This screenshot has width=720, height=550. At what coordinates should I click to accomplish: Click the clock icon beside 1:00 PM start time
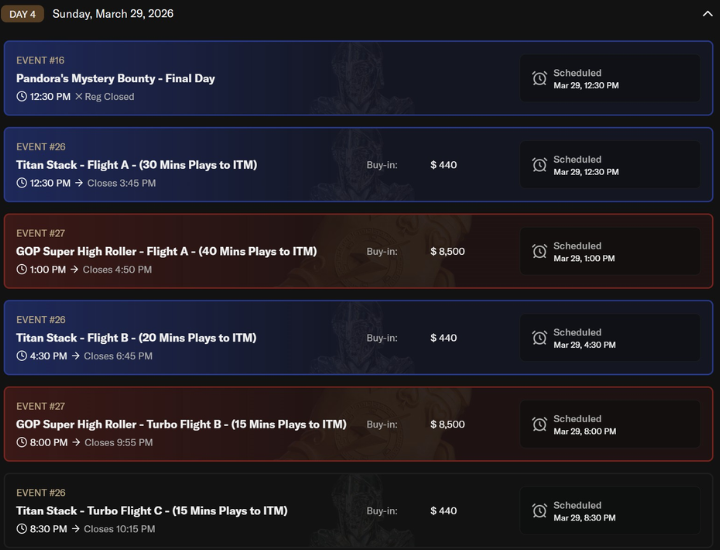(x=22, y=270)
